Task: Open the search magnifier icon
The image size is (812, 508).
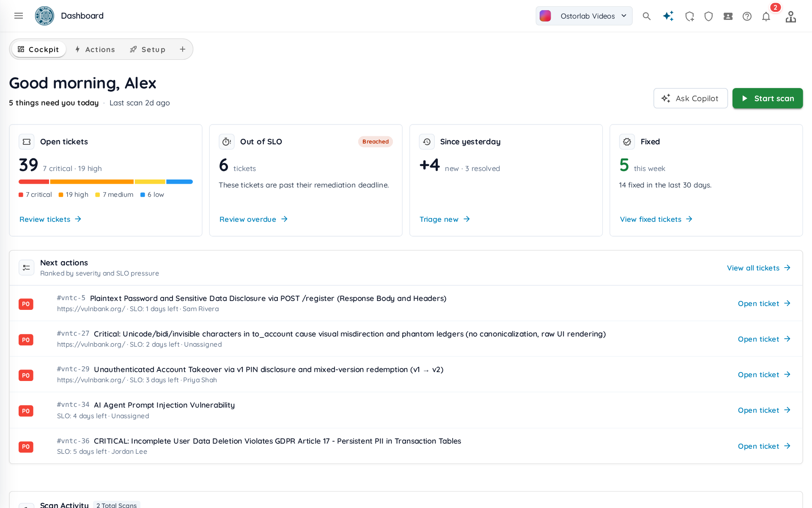Action: [647, 16]
